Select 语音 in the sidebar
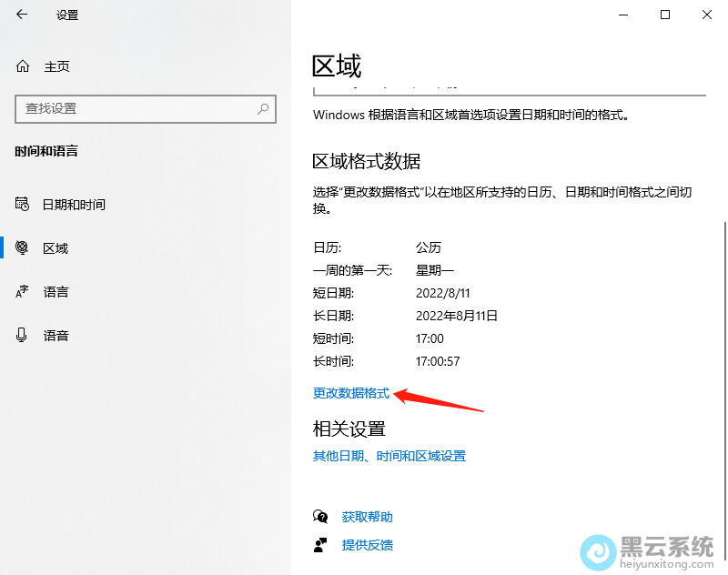This screenshot has height=575, width=728. click(56, 335)
